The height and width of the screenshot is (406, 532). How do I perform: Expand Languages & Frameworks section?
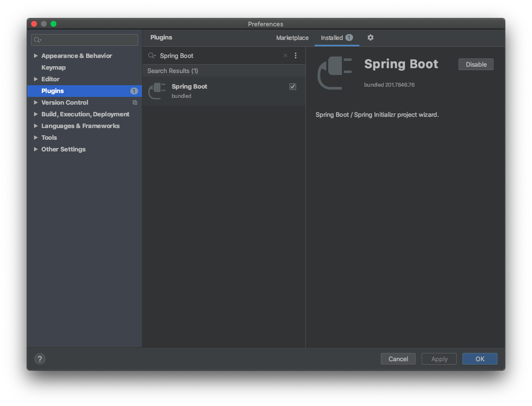(35, 126)
